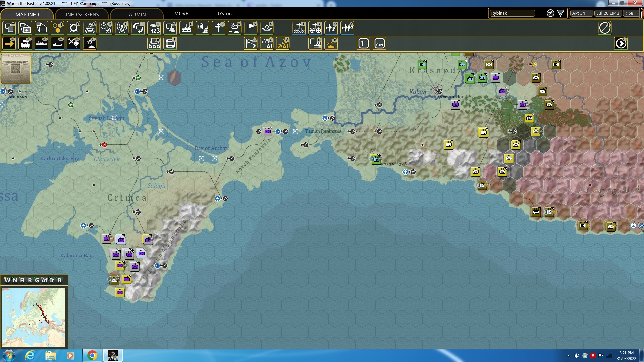This screenshot has height=362, width=644.
Task: Open Windows Media Player from taskbar
Action: pos(70,355)
